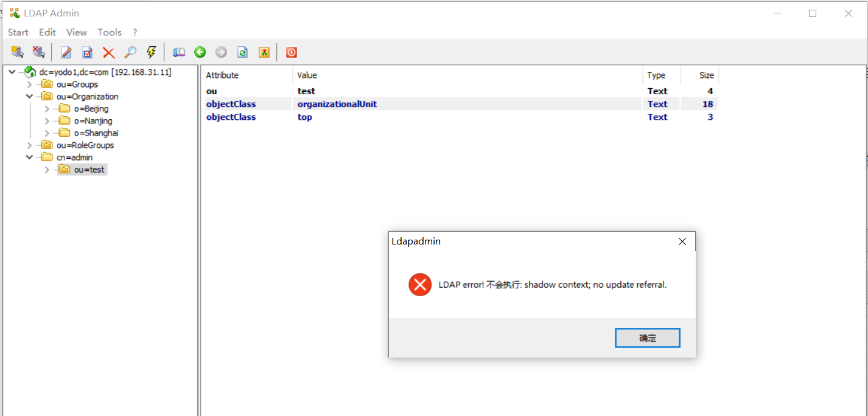Close the Ldapadmin error dialog
The width and height of the screenshot is (868, 416).
point(682,241)
